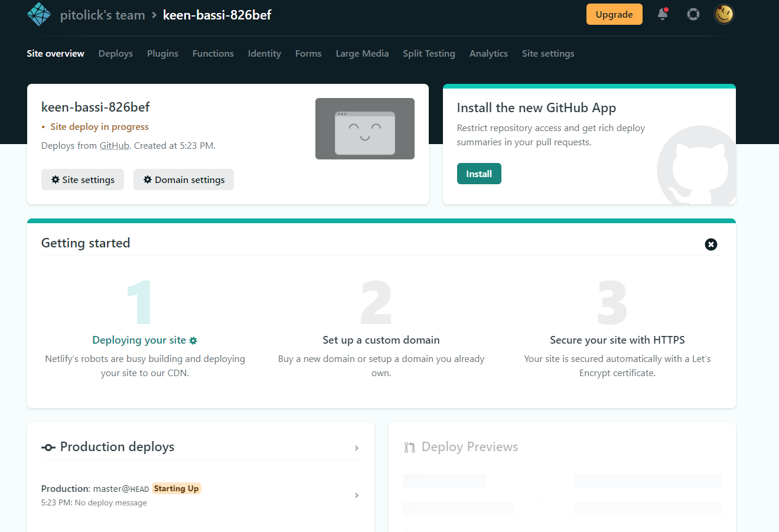Click the keen-bassi-826bef site card title
The width and height of the screenshot is (779, 532).
(x=96, y=107)
